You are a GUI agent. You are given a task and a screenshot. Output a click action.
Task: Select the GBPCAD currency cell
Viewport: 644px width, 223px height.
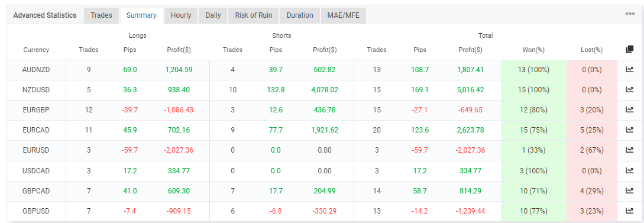tap(36, 191)
